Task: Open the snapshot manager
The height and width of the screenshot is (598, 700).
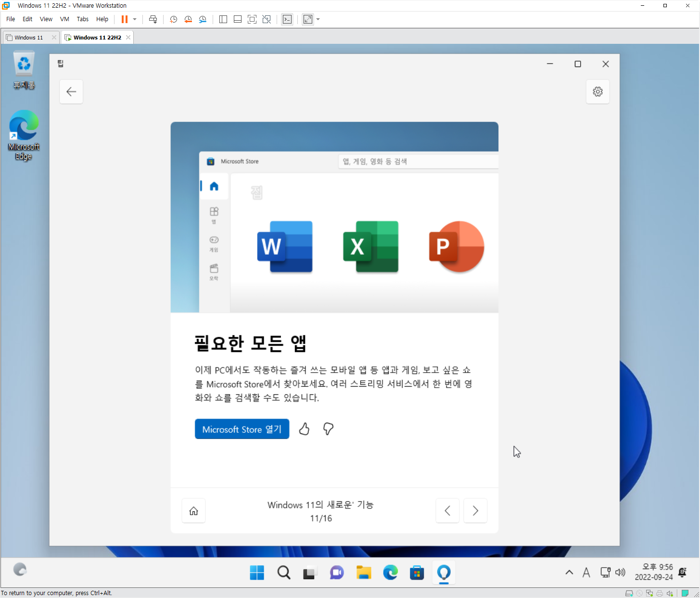Action: (x=203, y=19)
